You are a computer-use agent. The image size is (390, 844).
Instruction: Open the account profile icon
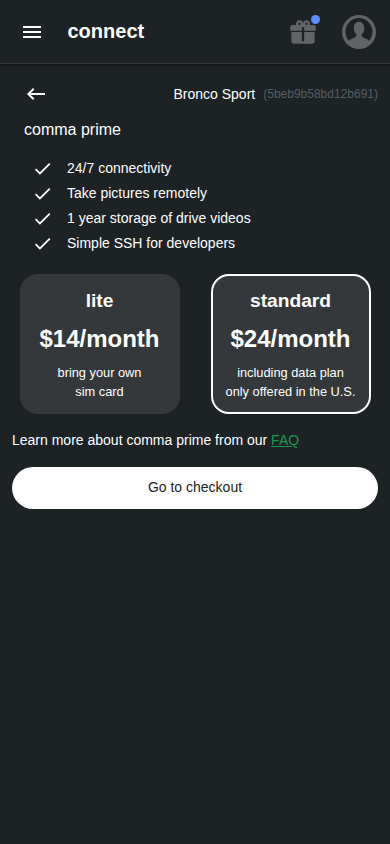359,32
